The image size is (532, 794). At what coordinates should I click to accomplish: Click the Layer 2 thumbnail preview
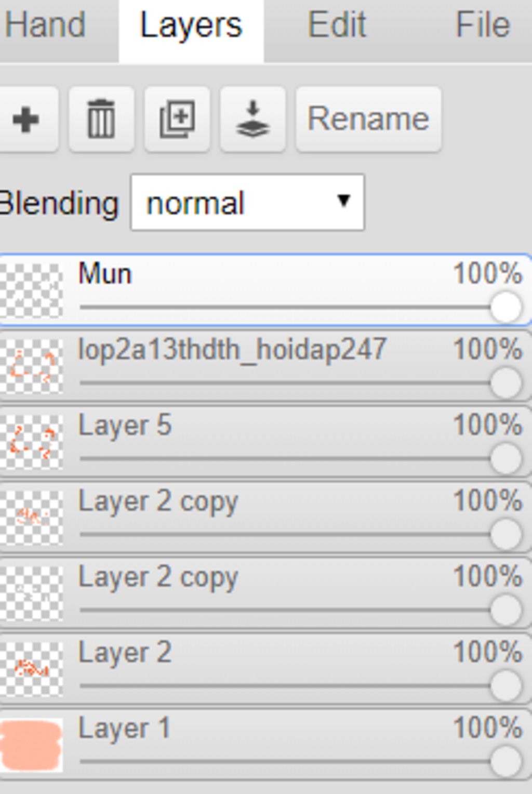pos(31,669)
